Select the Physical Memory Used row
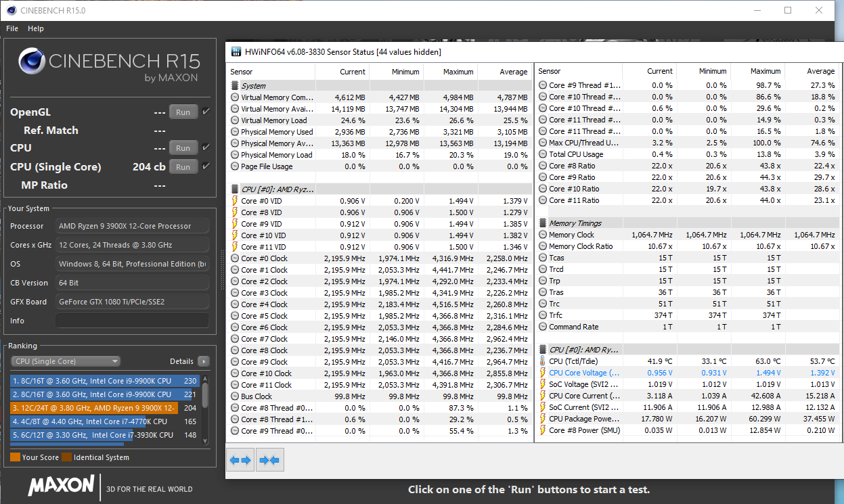 pos(380,132)
